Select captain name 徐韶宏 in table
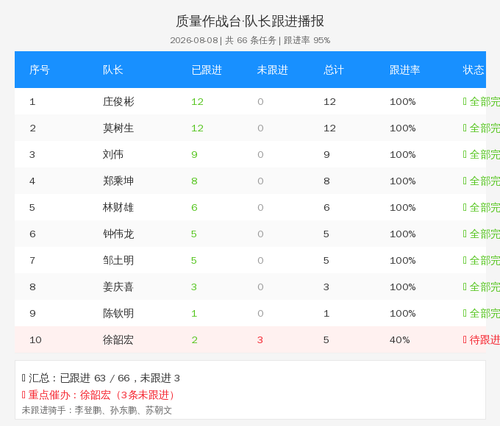500x426 pixels. click(x=118, y=340)
